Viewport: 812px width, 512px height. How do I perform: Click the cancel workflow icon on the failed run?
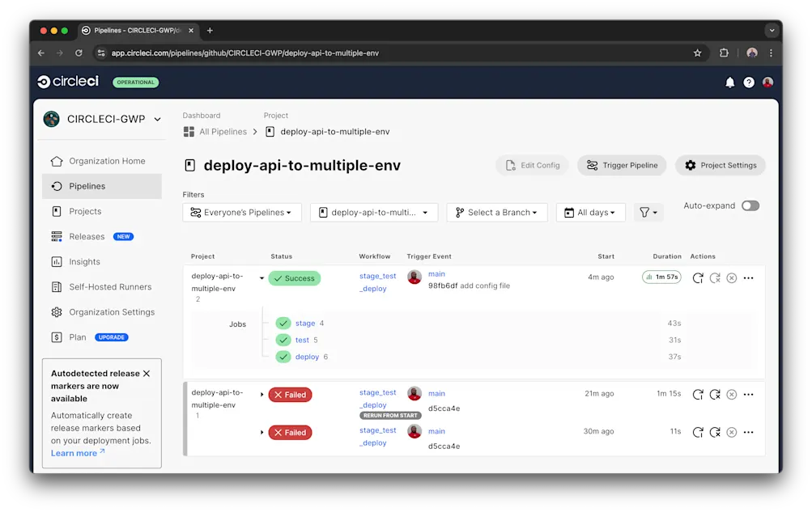pos(731,394)
